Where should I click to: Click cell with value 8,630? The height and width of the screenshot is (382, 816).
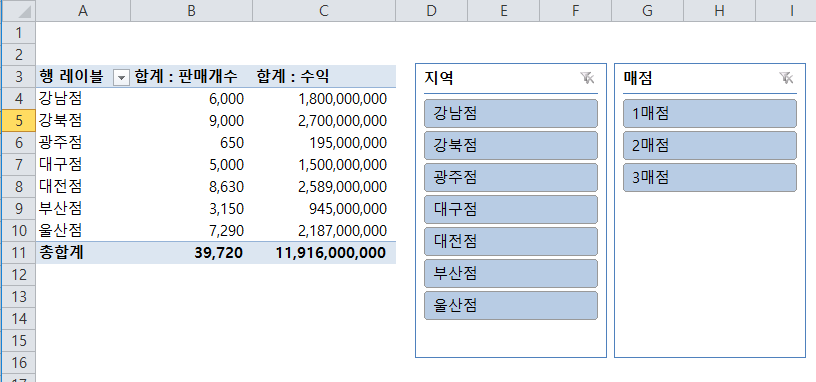192,186
